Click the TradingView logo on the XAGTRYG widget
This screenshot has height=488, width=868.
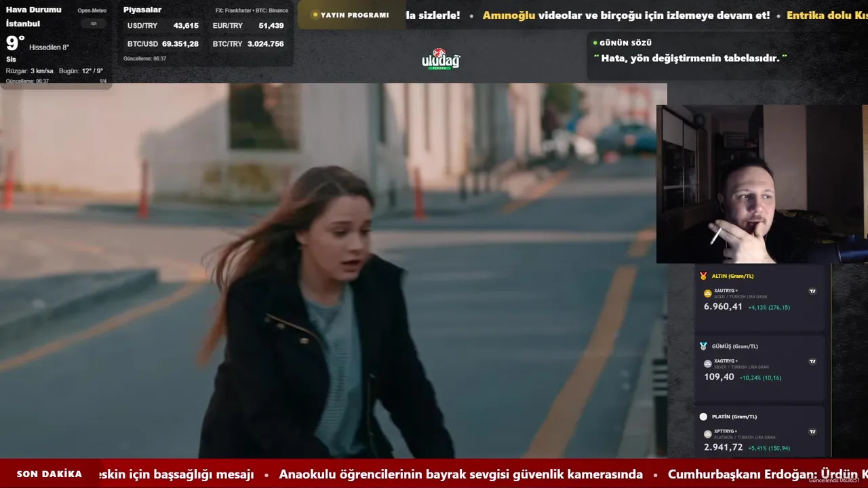pyautogui.click(x=812, y=362)
